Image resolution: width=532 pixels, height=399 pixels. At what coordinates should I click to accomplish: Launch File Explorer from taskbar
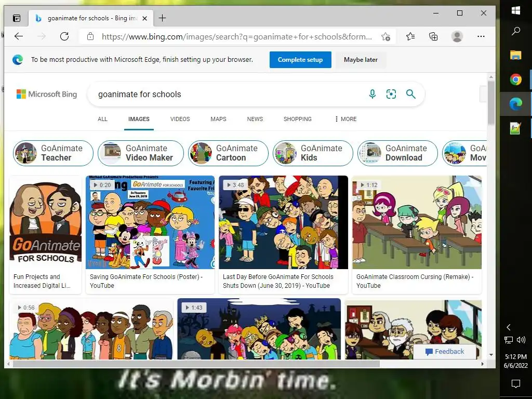(x=516, y=55)
